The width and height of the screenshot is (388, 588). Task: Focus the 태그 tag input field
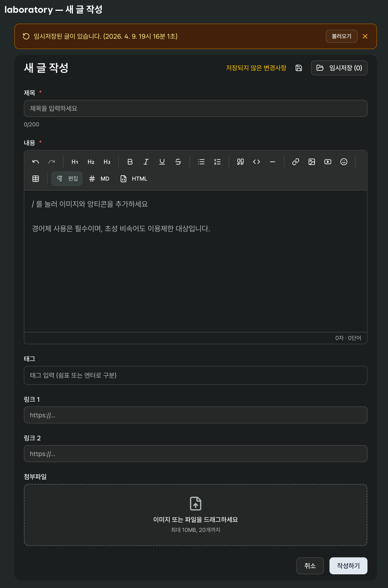[x=195, y=375]
